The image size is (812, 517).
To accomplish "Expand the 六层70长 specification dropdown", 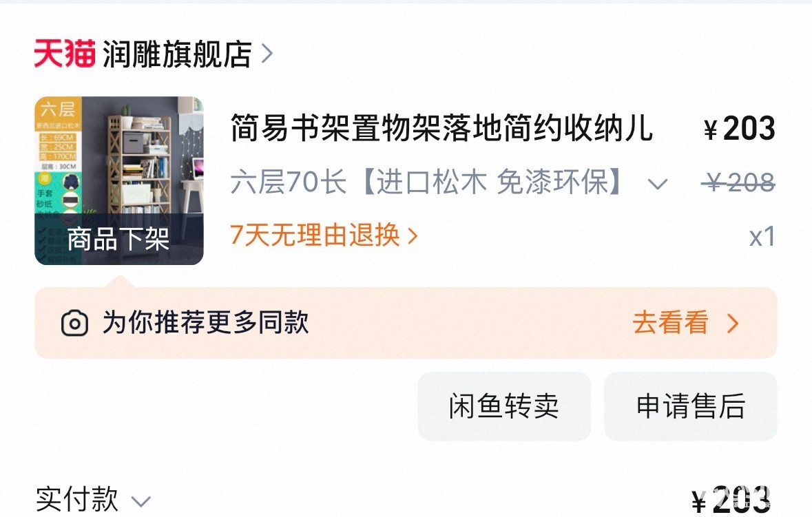I will (658, 184).
